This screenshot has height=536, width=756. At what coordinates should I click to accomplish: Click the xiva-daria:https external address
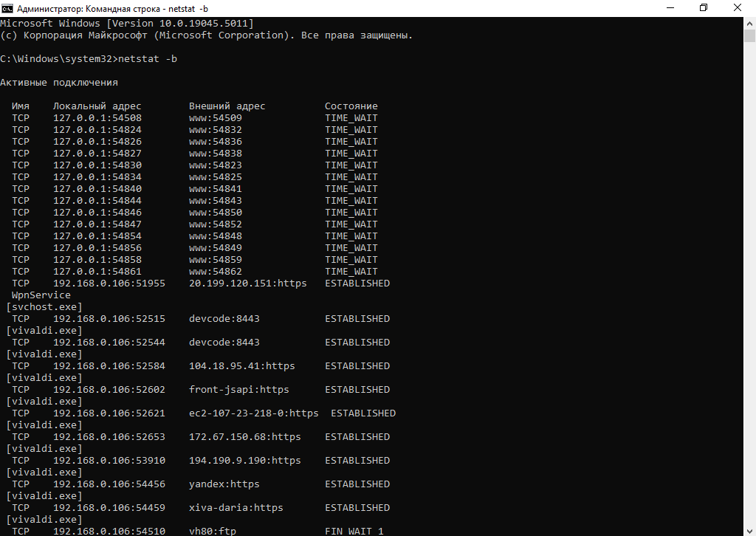[236, 508]
